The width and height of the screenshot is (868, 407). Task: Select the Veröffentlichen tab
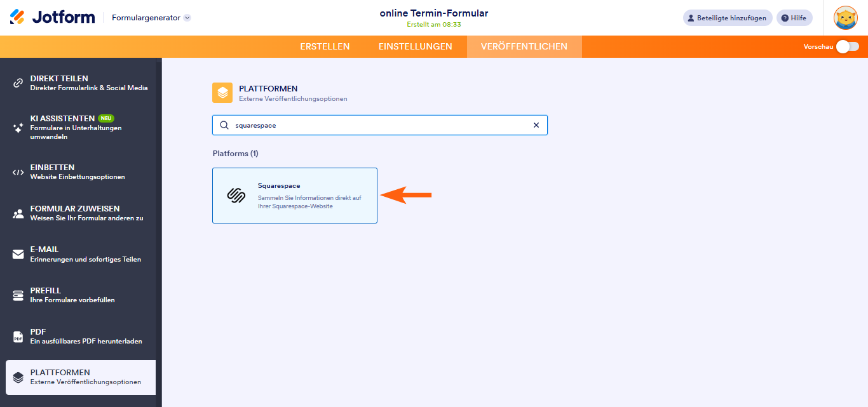(x=524, y=46)
